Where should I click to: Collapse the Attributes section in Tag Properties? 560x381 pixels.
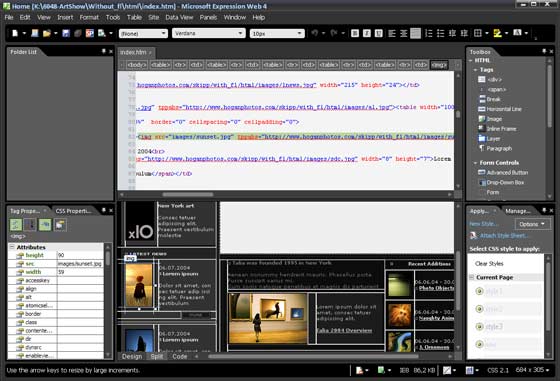coord(12,247)
